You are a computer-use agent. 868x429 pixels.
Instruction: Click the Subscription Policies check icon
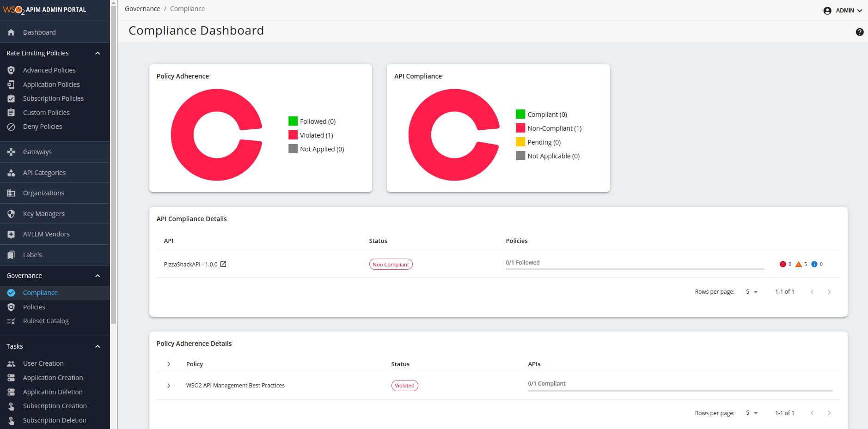click(x=11, y=98)
